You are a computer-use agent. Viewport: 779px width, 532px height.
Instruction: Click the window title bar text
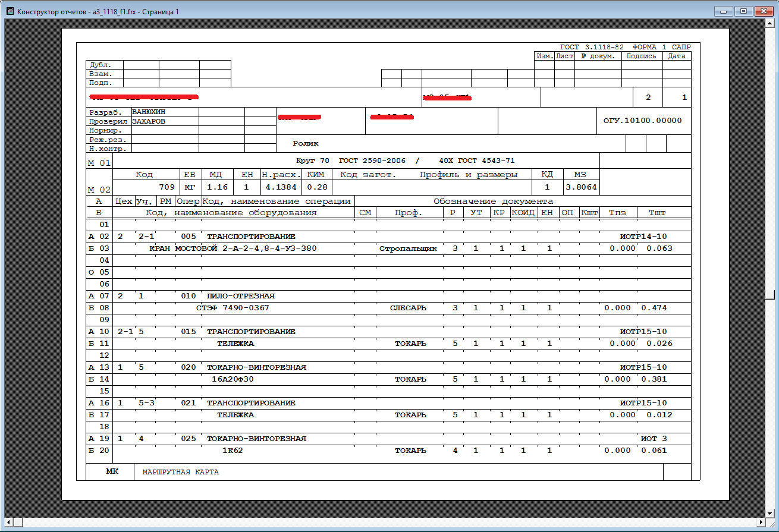click(x=98, y=12)
